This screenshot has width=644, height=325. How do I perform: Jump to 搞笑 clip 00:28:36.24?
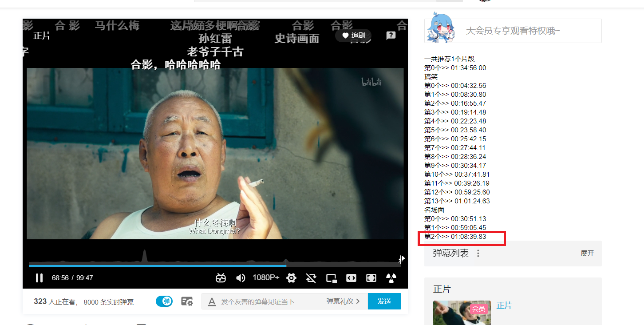click(x=455, y=157)
